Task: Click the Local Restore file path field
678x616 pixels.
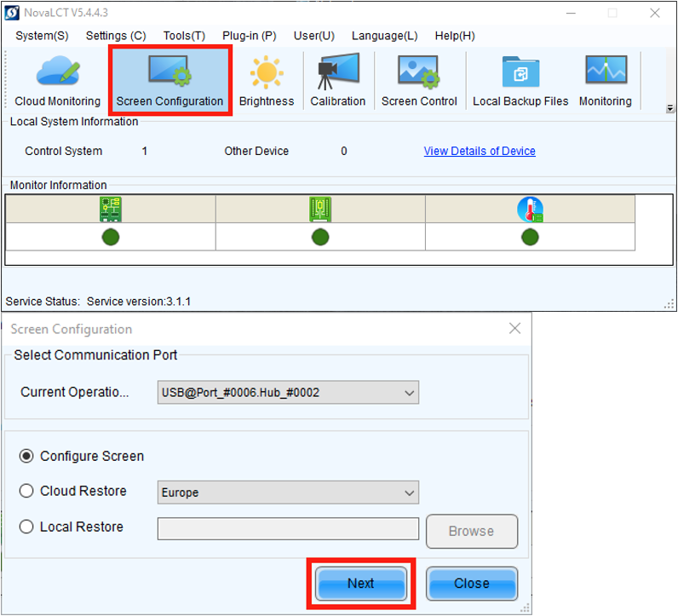Action: click(288, 529)
